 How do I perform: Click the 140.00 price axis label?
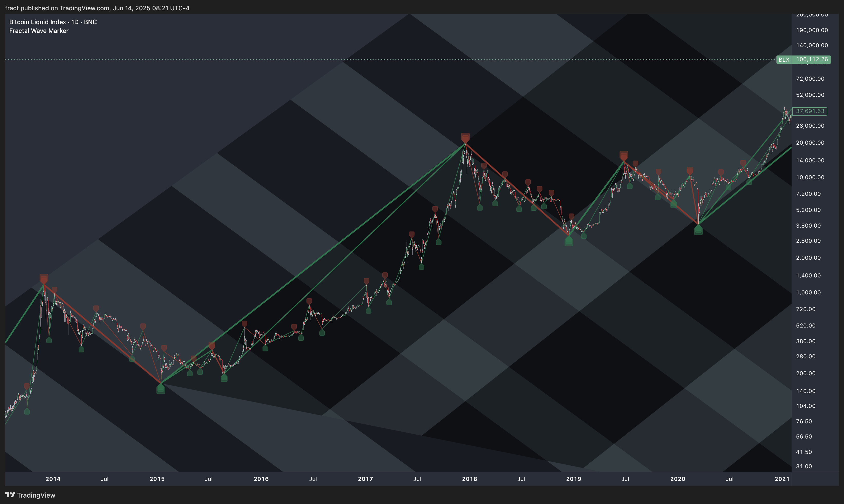806,391
